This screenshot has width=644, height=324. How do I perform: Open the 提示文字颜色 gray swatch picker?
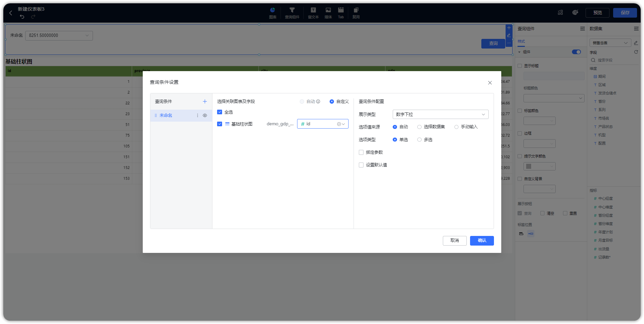point(539,166)
